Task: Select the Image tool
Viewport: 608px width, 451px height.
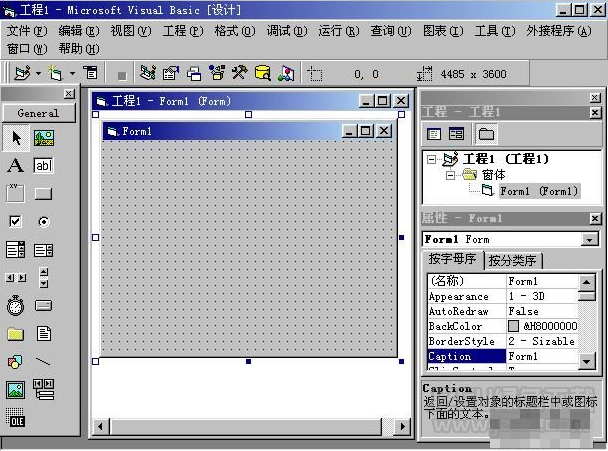Action: click(16, 390)
